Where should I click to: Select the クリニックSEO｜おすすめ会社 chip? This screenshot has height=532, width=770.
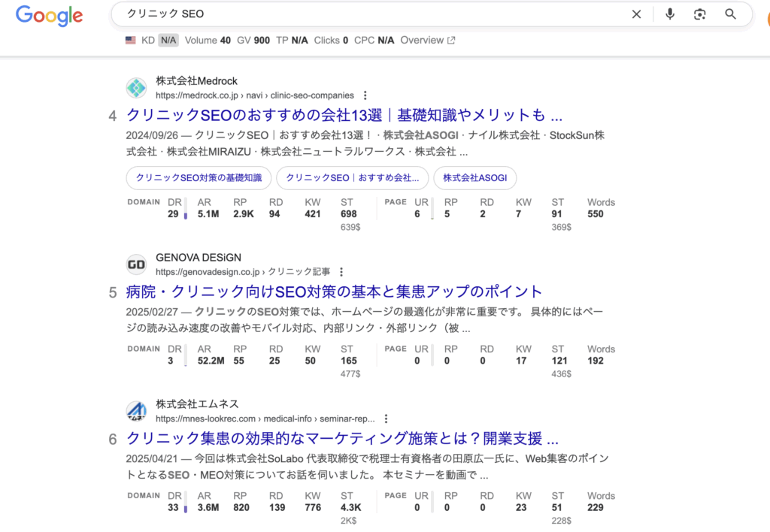353,177
